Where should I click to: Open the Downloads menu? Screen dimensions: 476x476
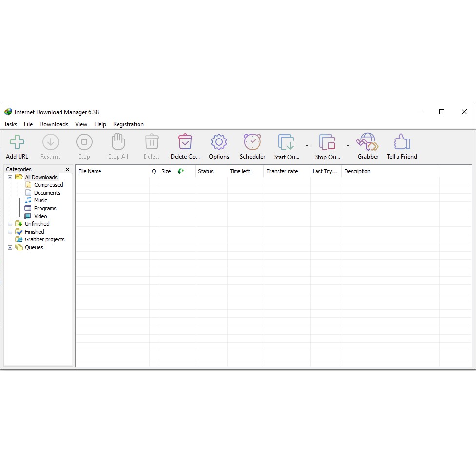click(x=54, y=124)
